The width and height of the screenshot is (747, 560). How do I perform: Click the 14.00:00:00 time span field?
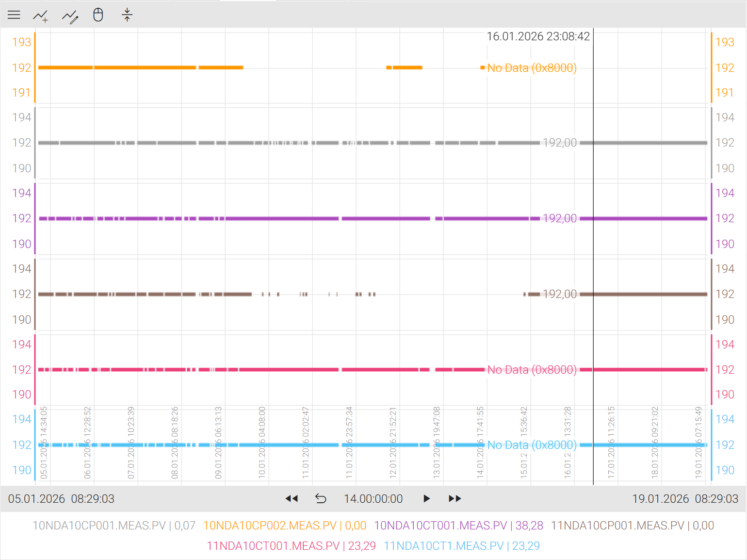pos(373,499)
